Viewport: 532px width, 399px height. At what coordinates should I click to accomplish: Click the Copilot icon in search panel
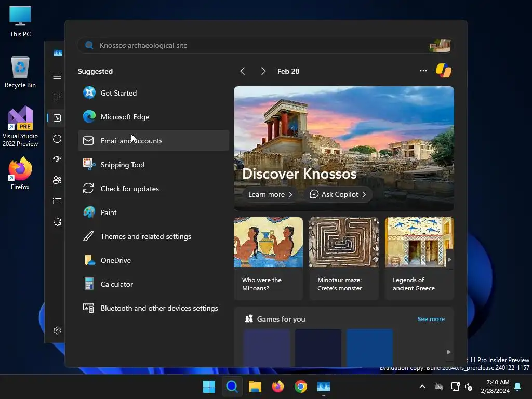(x=444, y=71)
